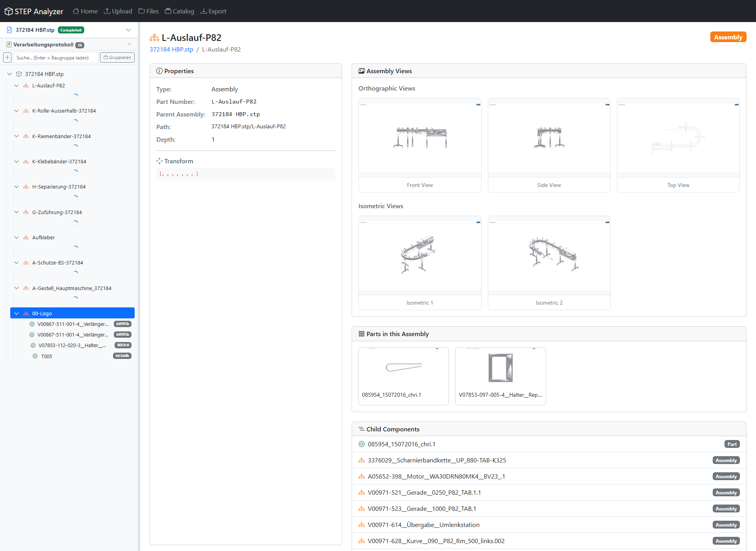This screenshot has height=551, width=756.
Task: Collapse the 372184 HBP.stp header panel
Action: tap(128, 30)
